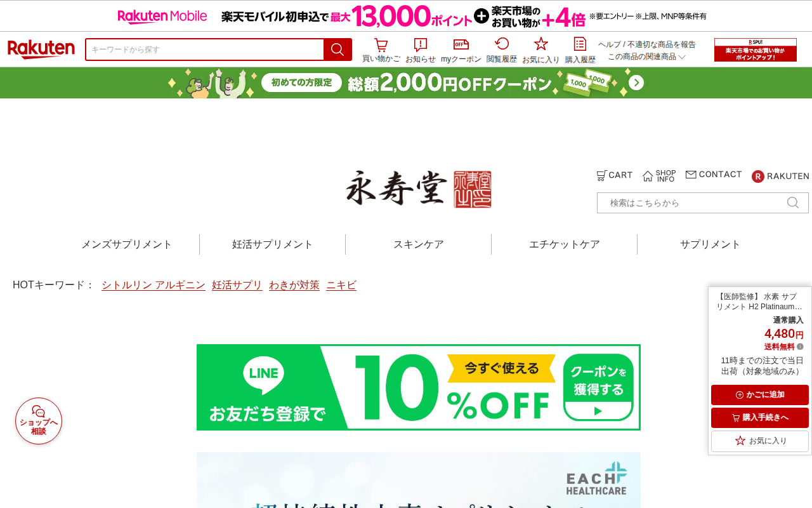812x508 pixels.
Task: Click the かごに追加 button
Action: (x=760, y=395)
